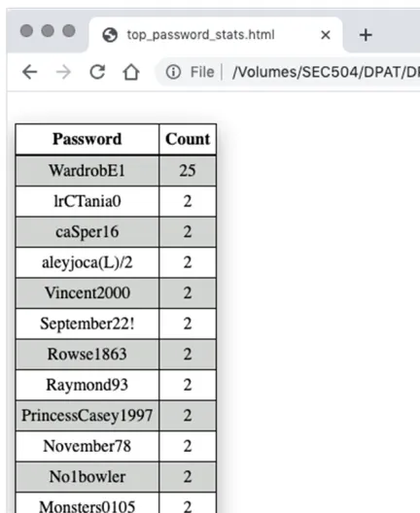Screen dimensions: 420x513
Task: Open the site info icon
Action: click(x=173, y=72)
